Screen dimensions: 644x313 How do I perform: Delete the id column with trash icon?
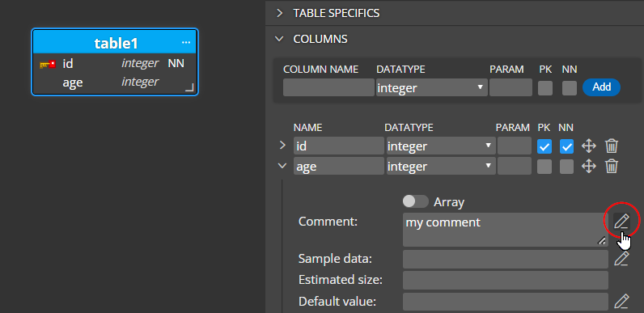coord(611,146)
